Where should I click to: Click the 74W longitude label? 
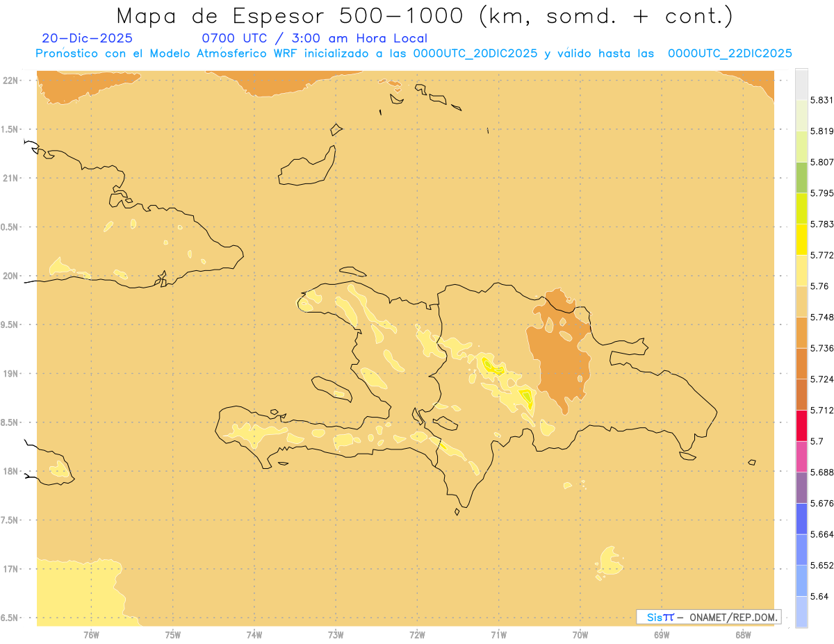coord(254,634)
